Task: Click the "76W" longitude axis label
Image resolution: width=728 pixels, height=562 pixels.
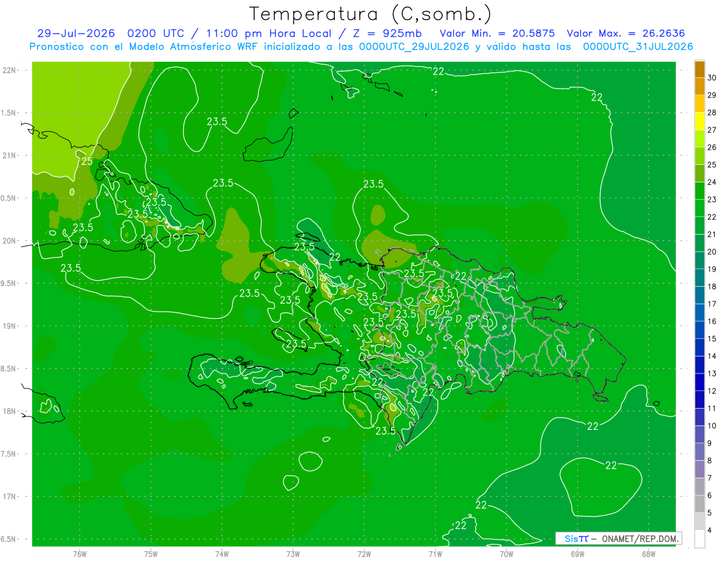Action: click(79, 554)
